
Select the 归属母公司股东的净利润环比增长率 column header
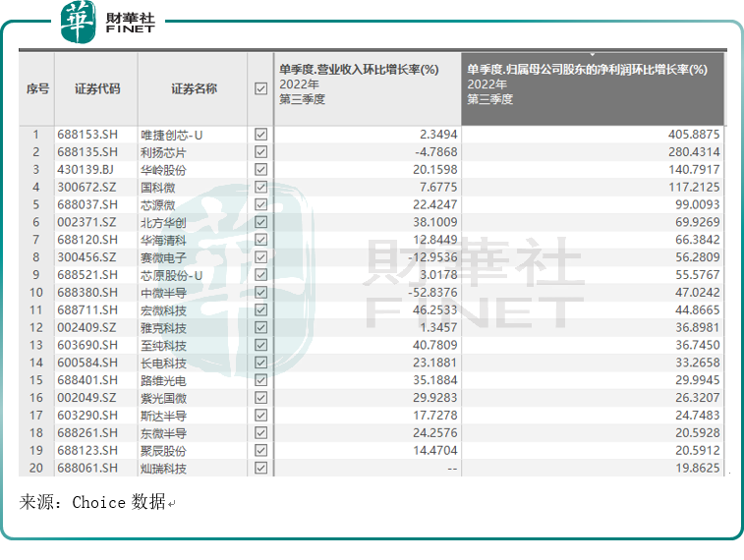click(x=593, y=88)
